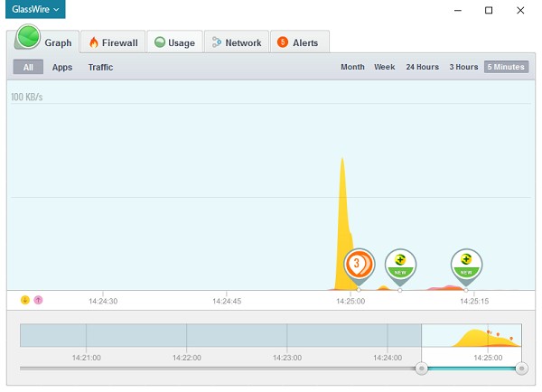Screen dimensions: 542x392
Task: Open the Firewall tab
Action: click(113, 42)
